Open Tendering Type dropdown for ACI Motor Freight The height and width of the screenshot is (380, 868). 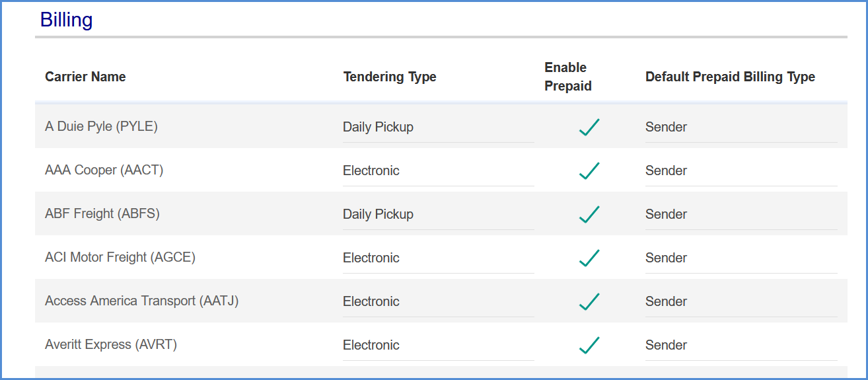[x=438, y=258]
